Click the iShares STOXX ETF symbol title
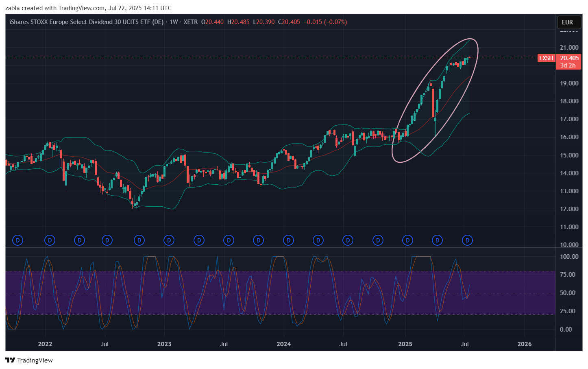Image resolution: width=588 pixels, height=369 pixels. 86,22
